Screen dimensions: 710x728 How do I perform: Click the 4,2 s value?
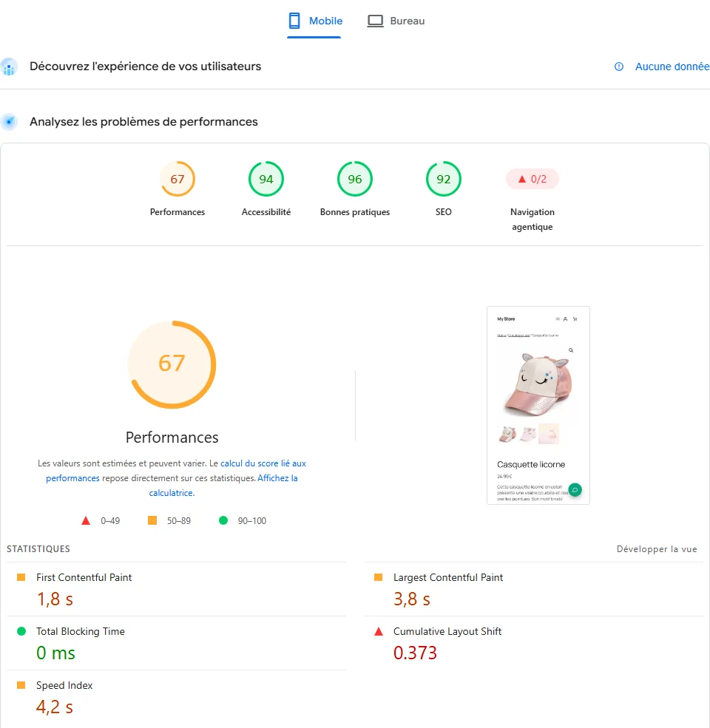pyautogui.click(x=55, y=707)
